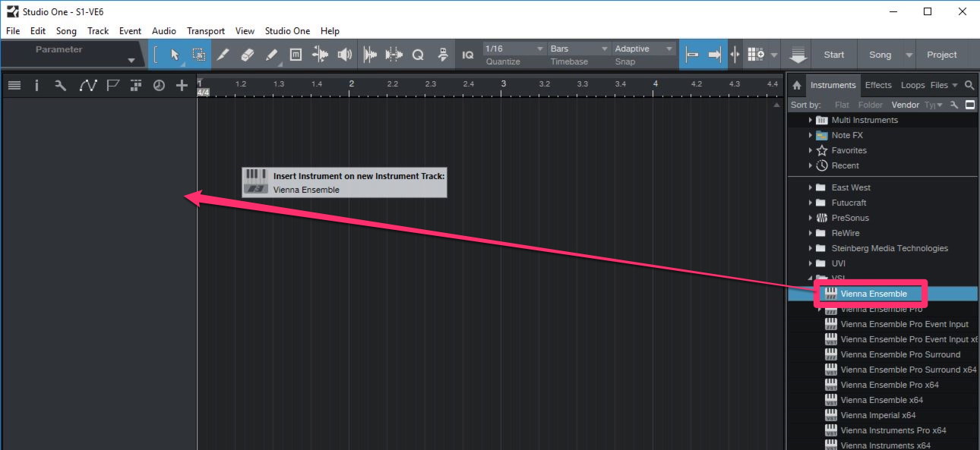This screenshot has width=980, height=450.
Task: Show automation curve icon
Action: (87, 86)
